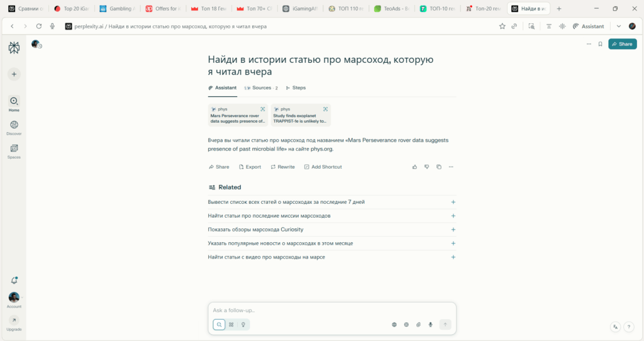
Task: Copy page link from address bar
Action: tap(514, 26)
